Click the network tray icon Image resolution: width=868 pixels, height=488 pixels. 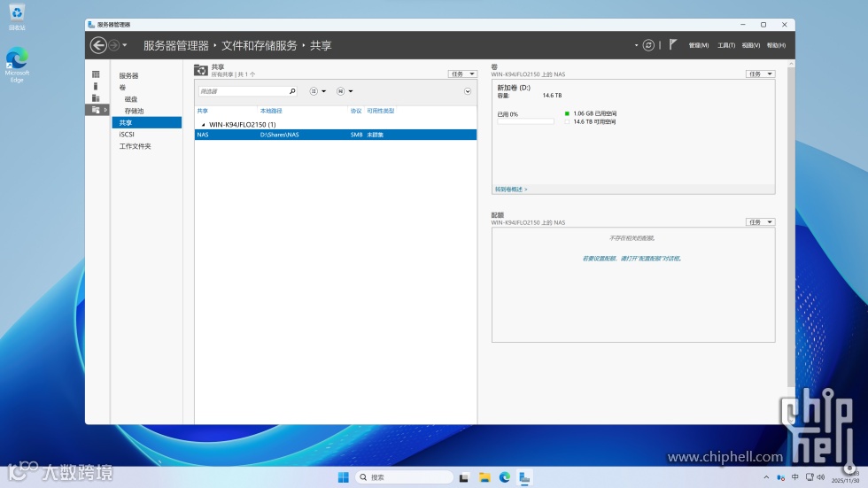pos(810,477)
